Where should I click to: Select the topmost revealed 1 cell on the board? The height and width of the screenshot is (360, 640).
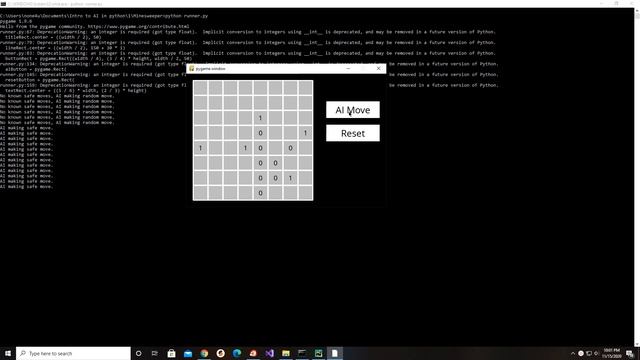[x=260, y=118]
